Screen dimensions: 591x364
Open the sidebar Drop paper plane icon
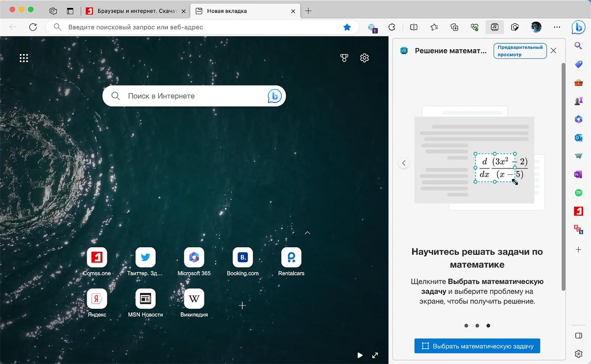point(579,156)
